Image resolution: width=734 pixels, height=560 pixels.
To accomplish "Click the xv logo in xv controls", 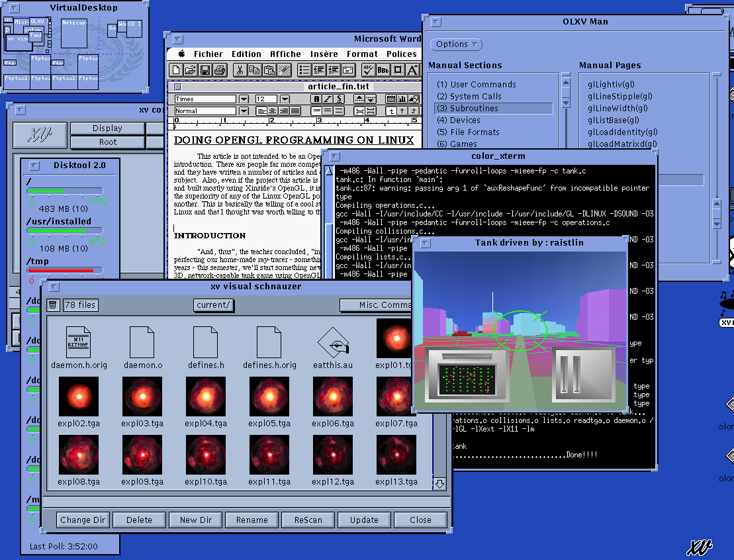I will coord(40,135).
